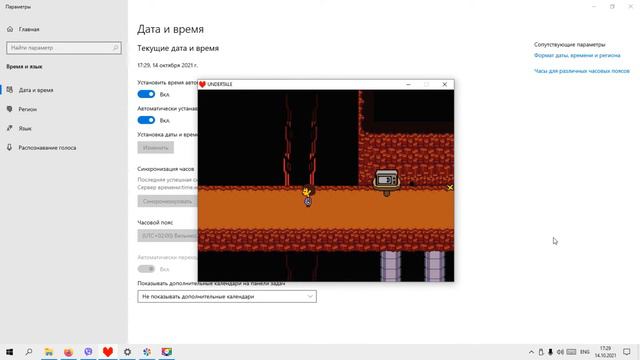This screenshot has width=640, height=360.
Task: Click the microphone icon in system tray
Action: pyautogui.click(x=550, y=352)
